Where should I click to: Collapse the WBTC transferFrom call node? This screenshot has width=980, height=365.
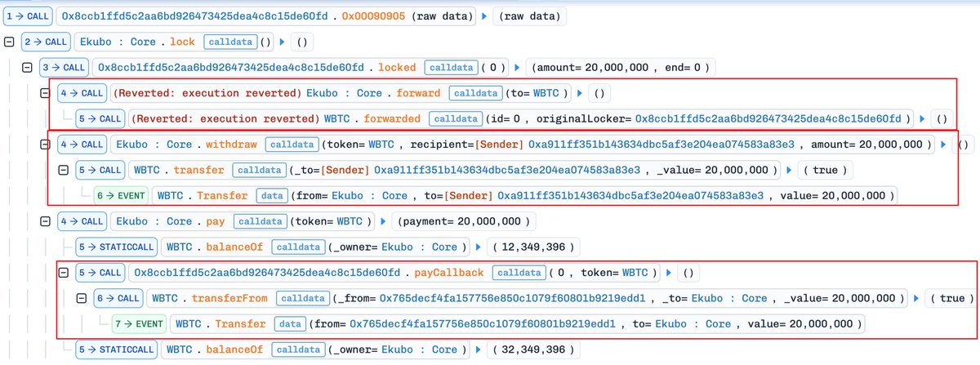(x=81, y=298)
